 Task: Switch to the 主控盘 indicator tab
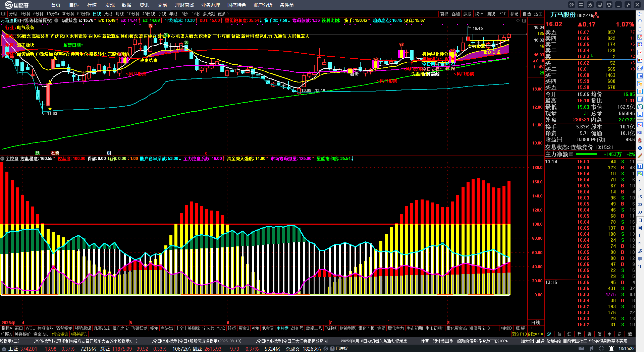(x=282, y=328)
